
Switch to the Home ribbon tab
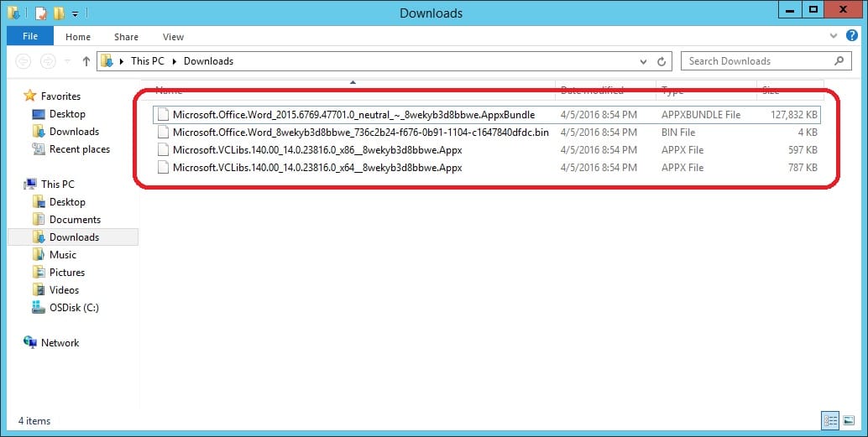tap(77, 37)
